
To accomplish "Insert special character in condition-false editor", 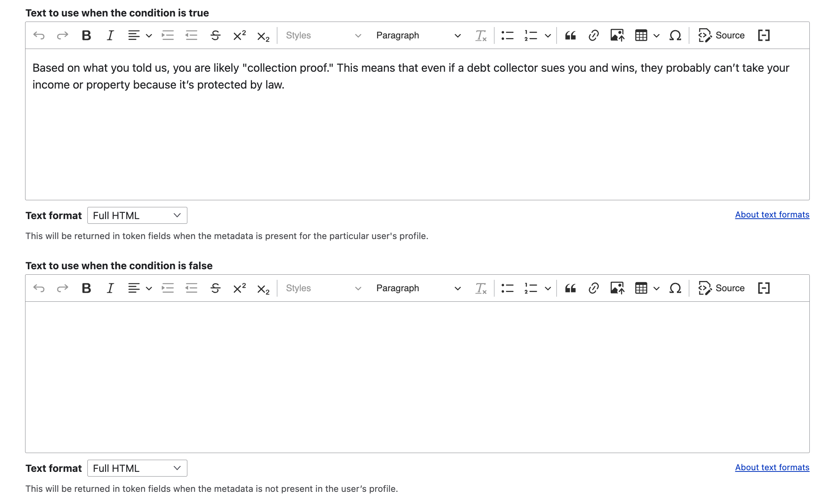I will click(x=675, y=288).
